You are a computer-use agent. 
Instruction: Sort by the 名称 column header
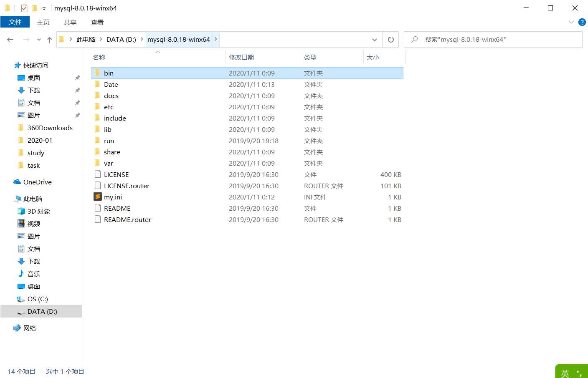pyautogui.click(x=99, y=57)
